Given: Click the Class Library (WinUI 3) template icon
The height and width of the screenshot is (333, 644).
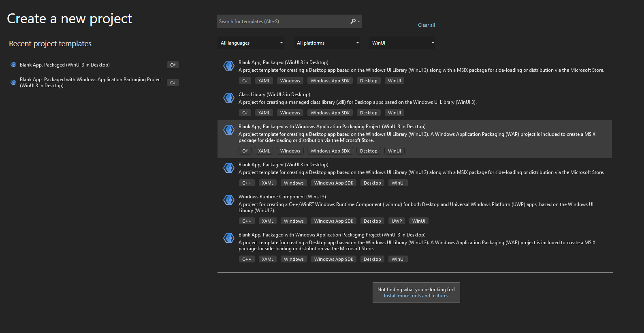Looking at the screenshot, I should tap(229, 98).
